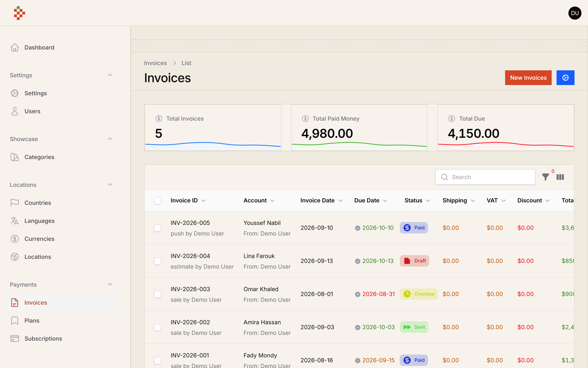The width and height of the screenshot is (588, 368).
Task: Click the Paid status badge for INV-2026-005
Action: (414, 228)
